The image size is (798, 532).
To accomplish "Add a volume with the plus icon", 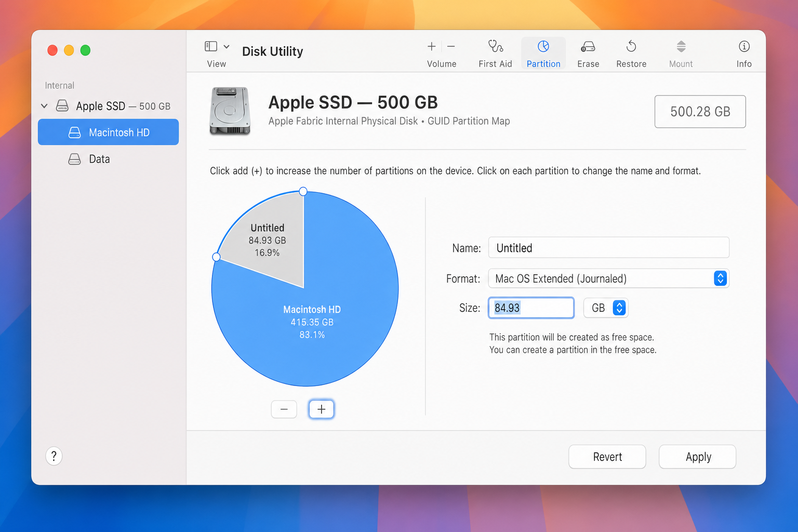I will [432, 46].
